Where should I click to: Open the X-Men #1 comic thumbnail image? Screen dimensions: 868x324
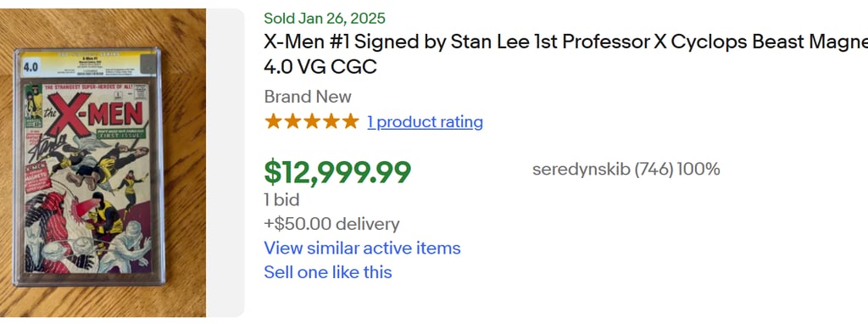pos(103,163)
